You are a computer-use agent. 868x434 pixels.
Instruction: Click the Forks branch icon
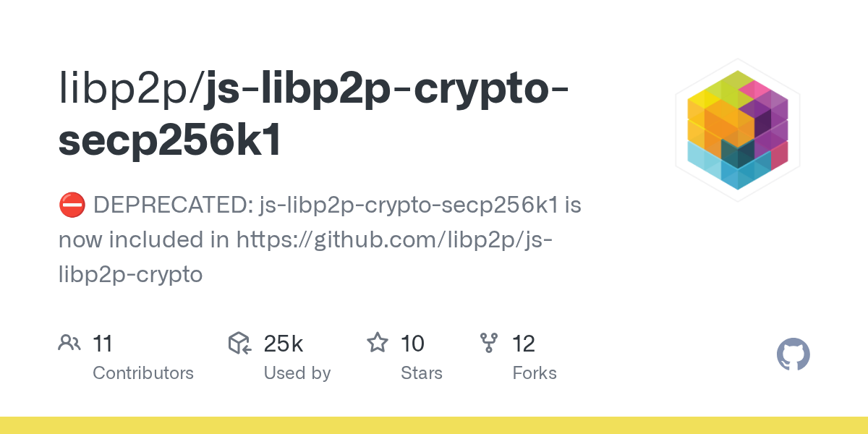click(x=489, y=343)
